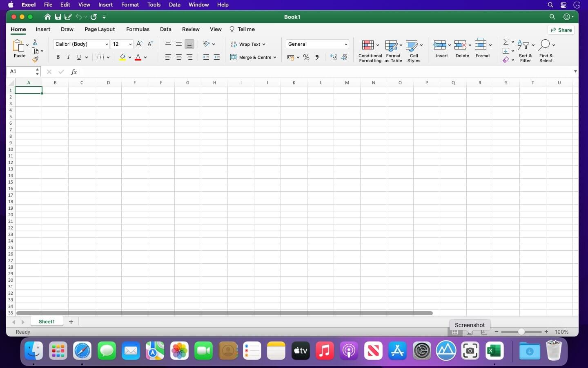588x368 pixels.
Task: Apply the percent number style
Action: [x=306, y=57]
